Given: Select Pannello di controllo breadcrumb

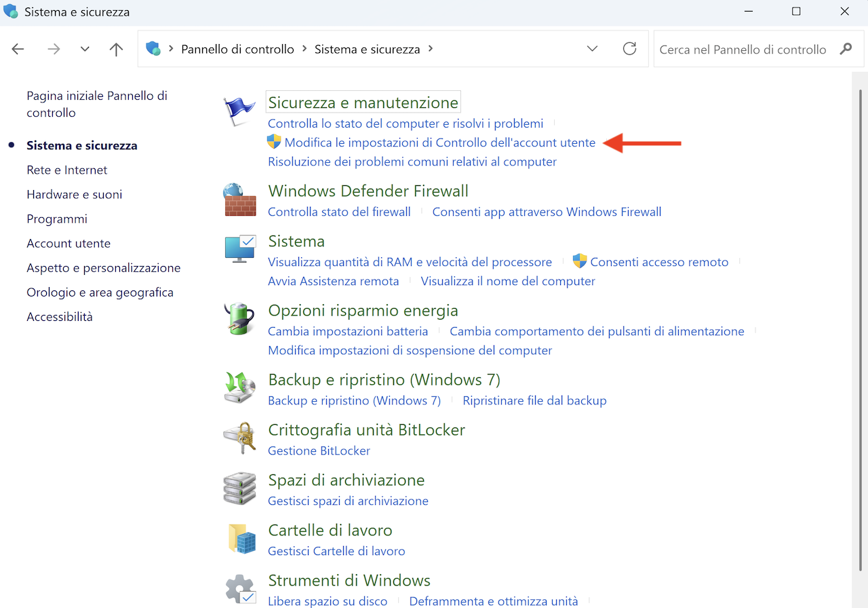Looking at the screenshot, I should (237, 49).
